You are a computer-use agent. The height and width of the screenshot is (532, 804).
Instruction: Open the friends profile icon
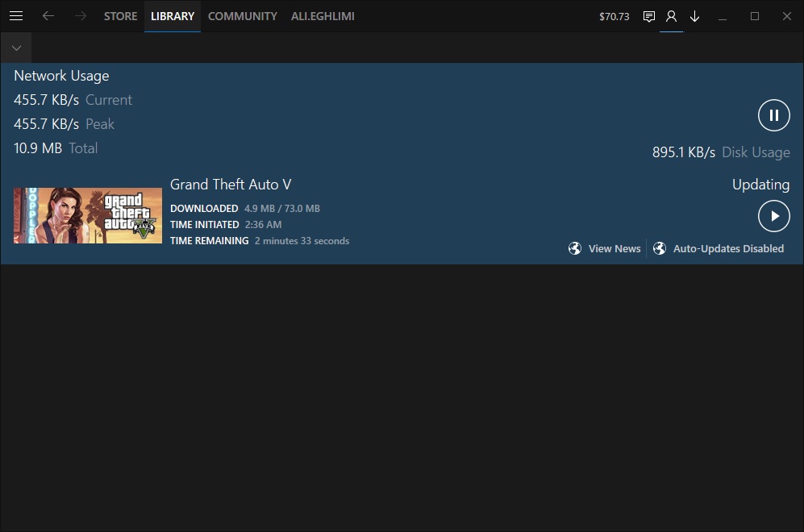671,16
